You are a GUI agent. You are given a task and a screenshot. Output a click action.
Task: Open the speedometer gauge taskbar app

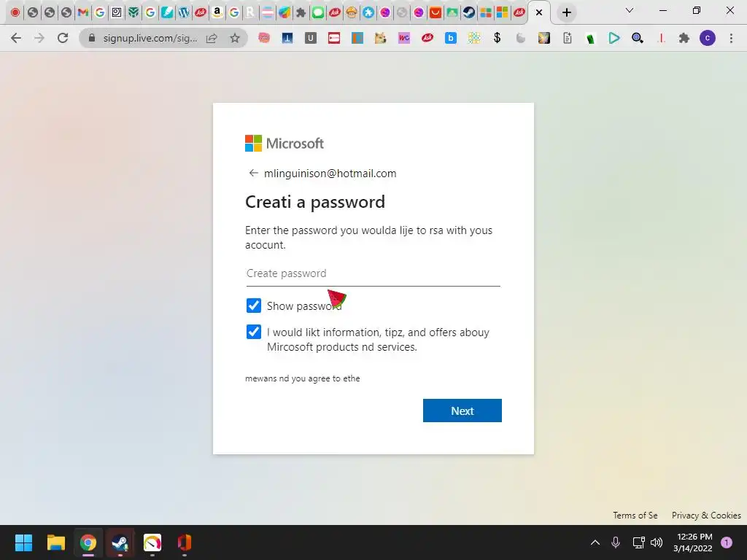point(152,542)
